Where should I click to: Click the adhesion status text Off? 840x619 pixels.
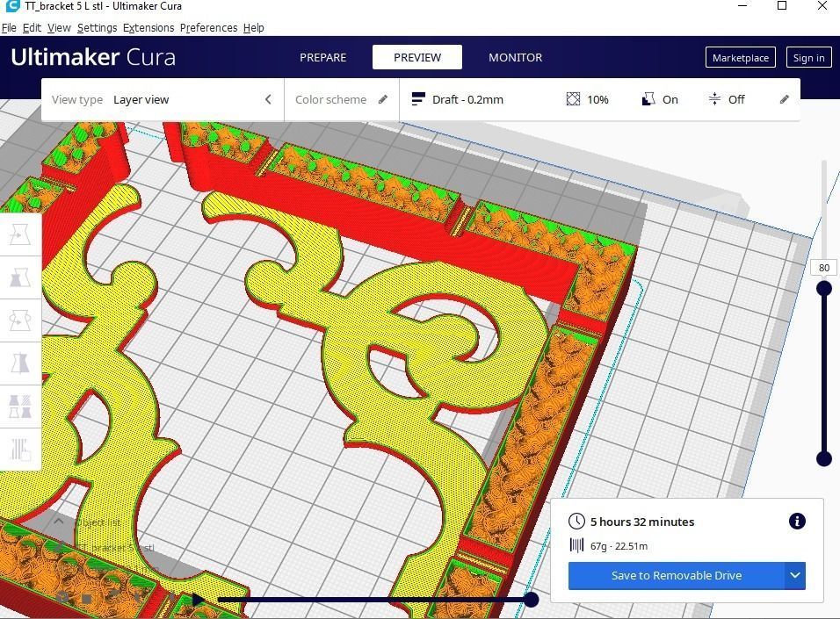pos(736,99)
